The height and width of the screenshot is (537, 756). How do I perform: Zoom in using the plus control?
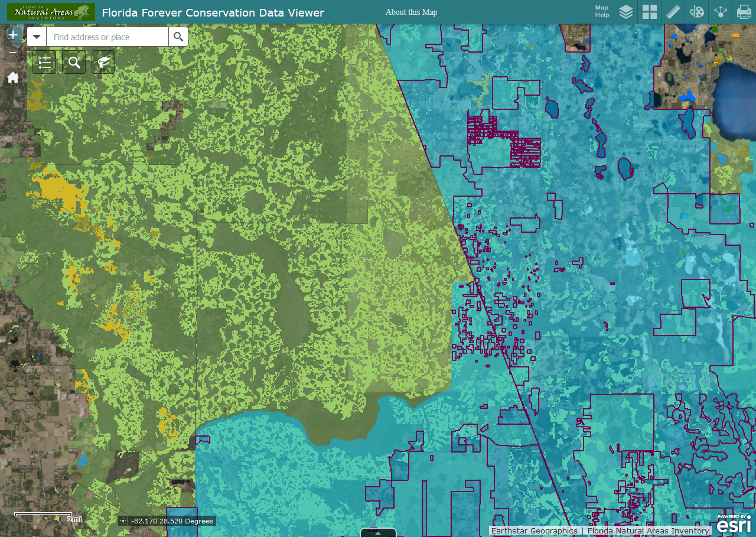[12, 34]
